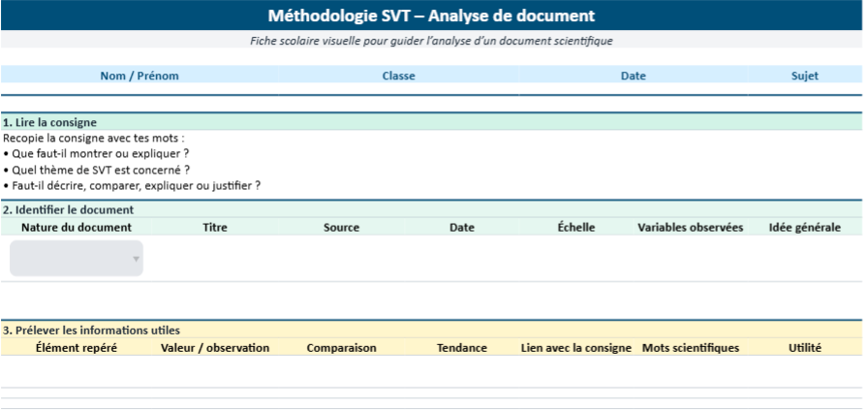Click the dropdown arrow under Nature du document
The width and height of the screenshot is (868, 410).
coord(136,259)
